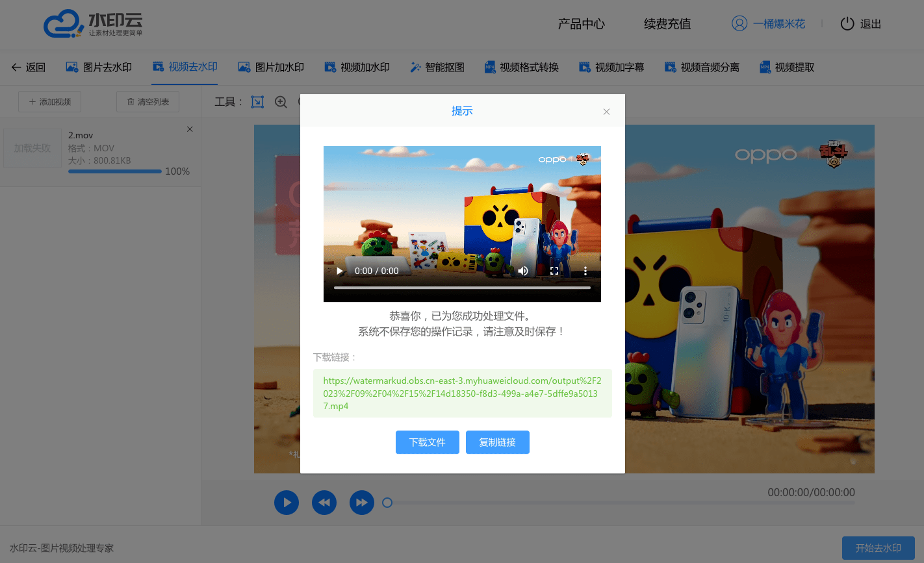Close the 提示 dialog
Image resolution: width=924 pixels, height=563 pixels.
tap(606, 112)
